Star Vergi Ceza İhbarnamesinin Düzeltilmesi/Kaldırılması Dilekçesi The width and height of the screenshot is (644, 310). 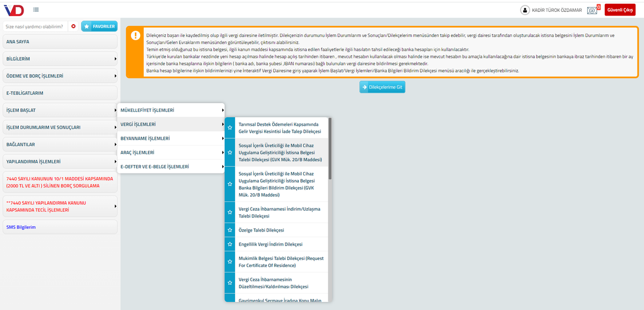pos(230,283)
